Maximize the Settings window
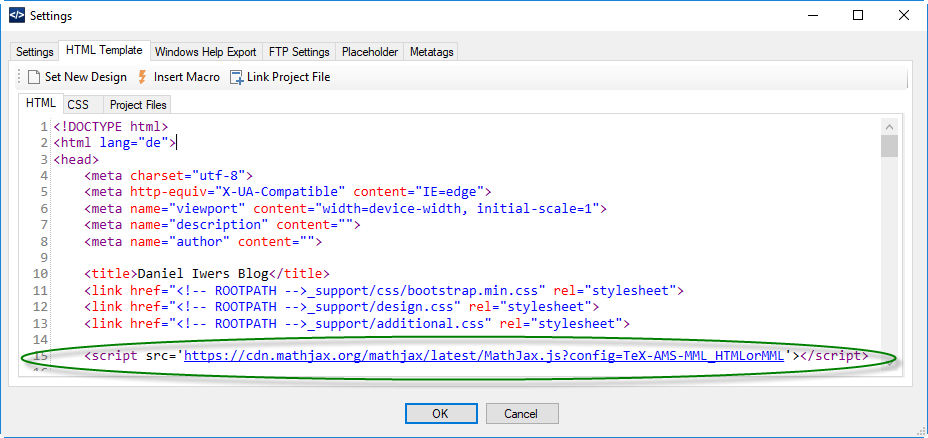Viewport: 928px width, 438px height. click(858, 16)
